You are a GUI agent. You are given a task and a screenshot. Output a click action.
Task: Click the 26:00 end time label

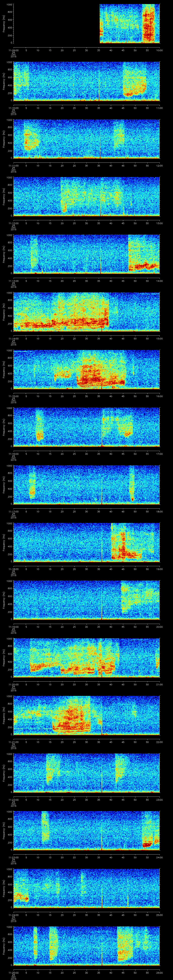pos(159,972)
